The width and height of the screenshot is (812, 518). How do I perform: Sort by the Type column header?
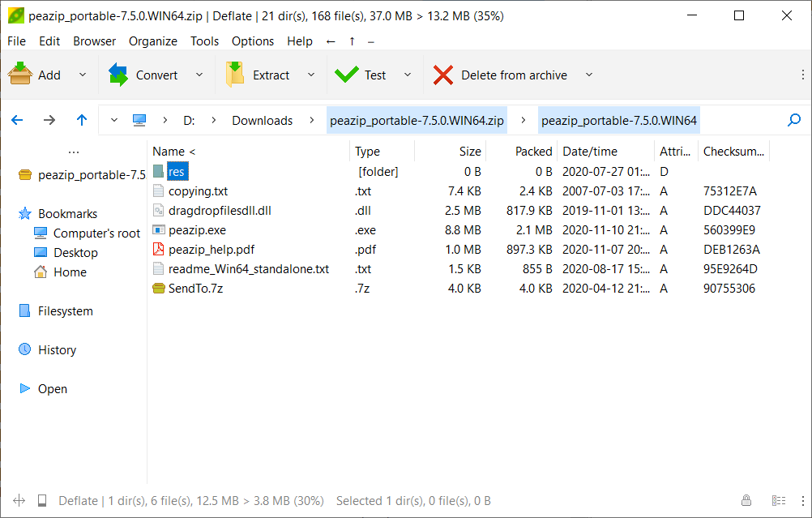click(x=382, y=152)
